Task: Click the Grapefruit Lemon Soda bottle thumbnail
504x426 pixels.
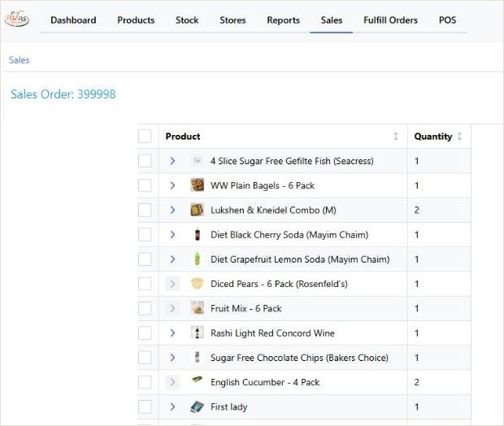Action: [x=198, y=259]
